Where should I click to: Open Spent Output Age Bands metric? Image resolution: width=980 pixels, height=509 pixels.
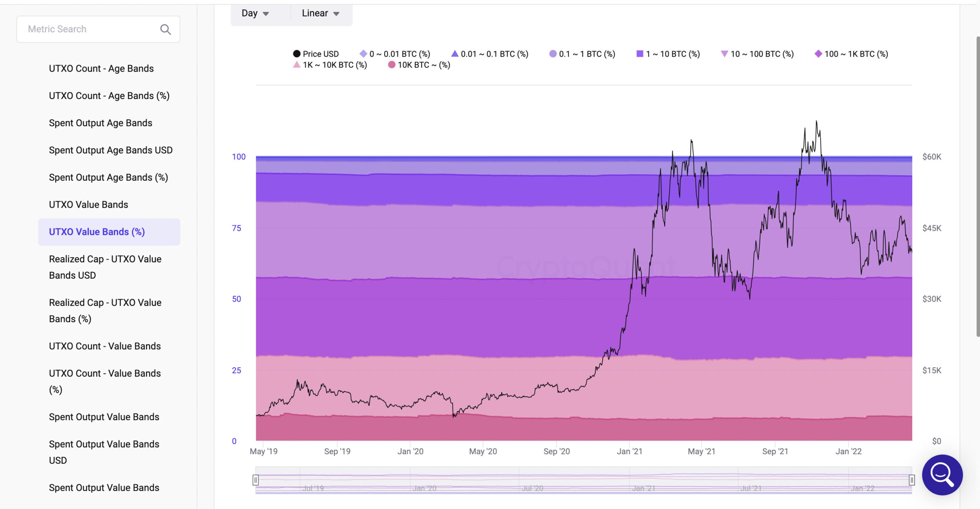[101, 123]
